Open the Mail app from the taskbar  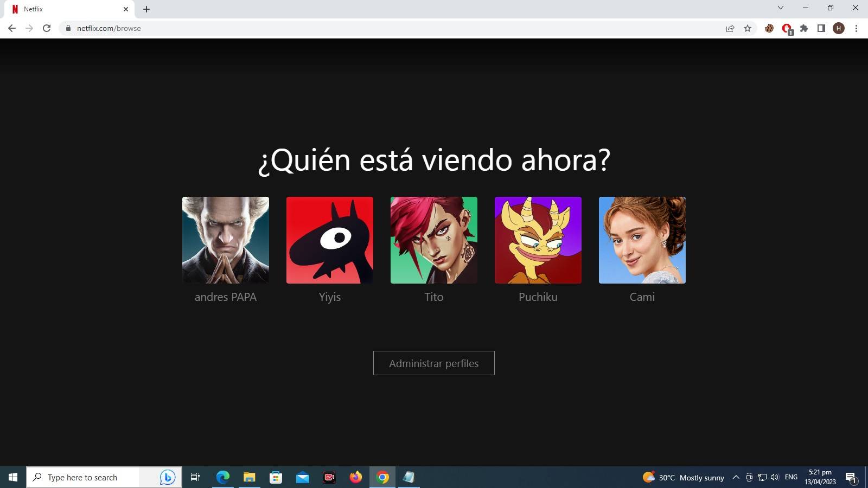[303, 477]
